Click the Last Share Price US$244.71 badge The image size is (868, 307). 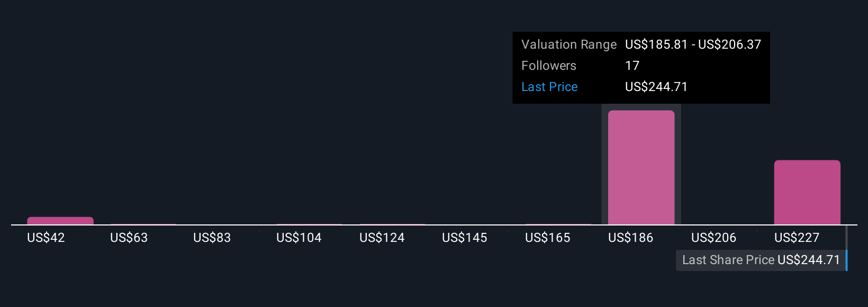[761, 260]
